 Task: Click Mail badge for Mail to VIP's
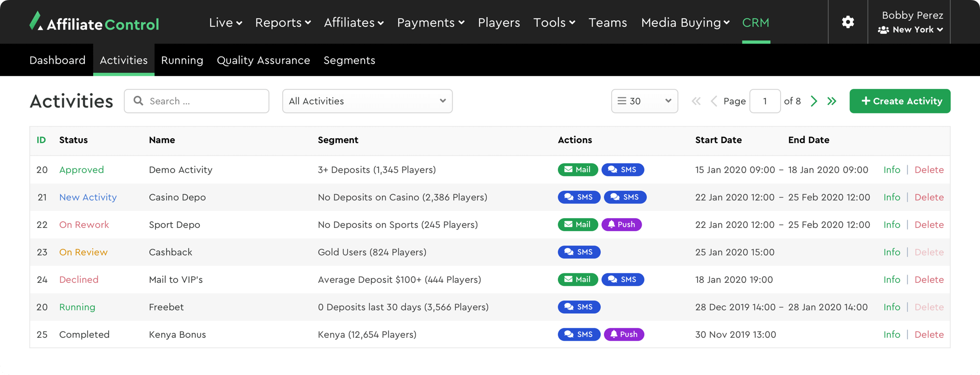pyautogui.click(x=578, y=280)
